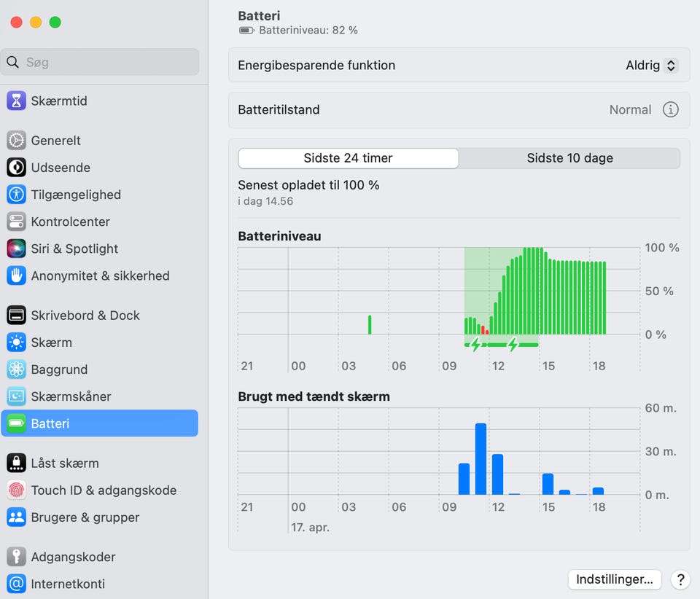The image size is (700, 599).
Task: Select Generelt in the sidebar
Action: (x=100, y=141)
